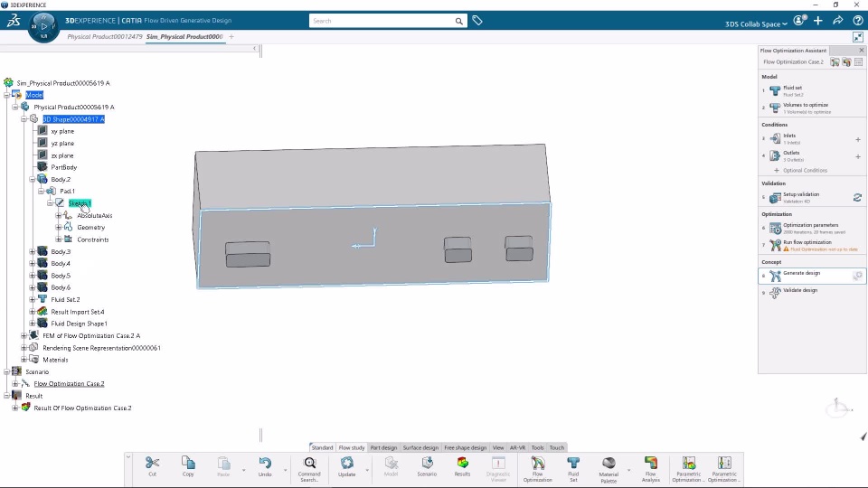Image resolution: width=868 pixels, height=488 pixels.
Task: Select the Scenario toolbar icon
Action: tap(427, 463)
